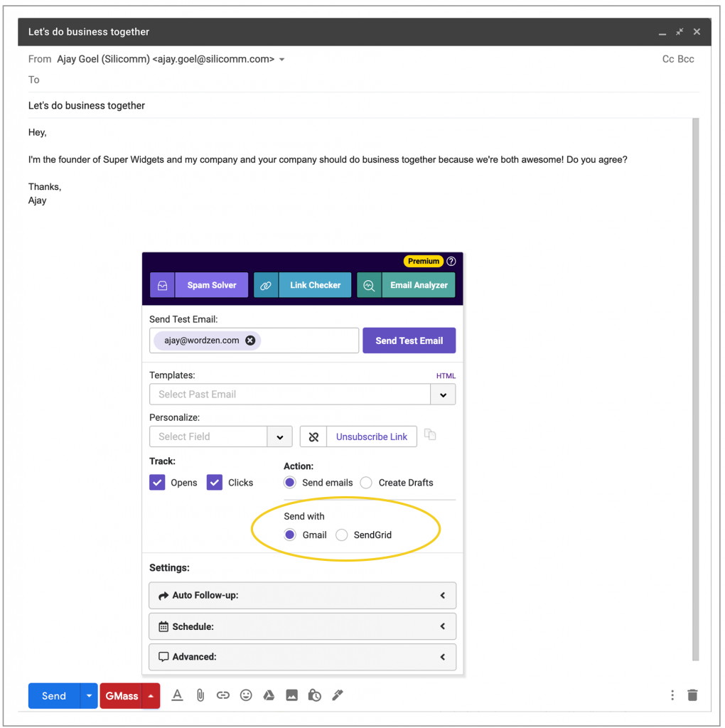Expand the Schedule settings section
Screen dimensions: 725x728
point(302,627)
